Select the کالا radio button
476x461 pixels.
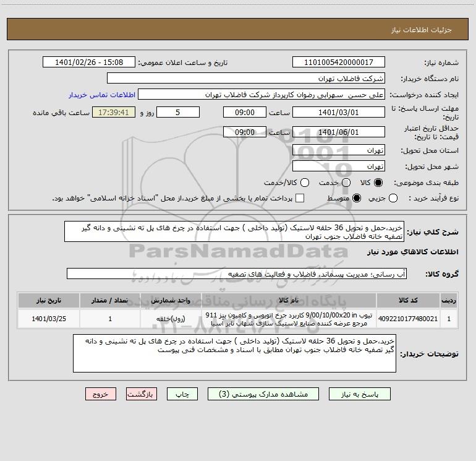point(378,183)
